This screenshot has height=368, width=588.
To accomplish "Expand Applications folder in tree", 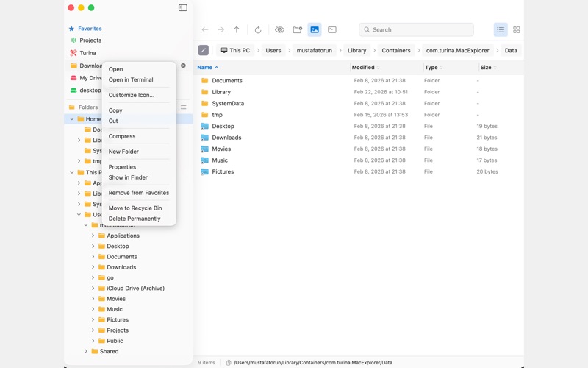I will click(93, 236).
